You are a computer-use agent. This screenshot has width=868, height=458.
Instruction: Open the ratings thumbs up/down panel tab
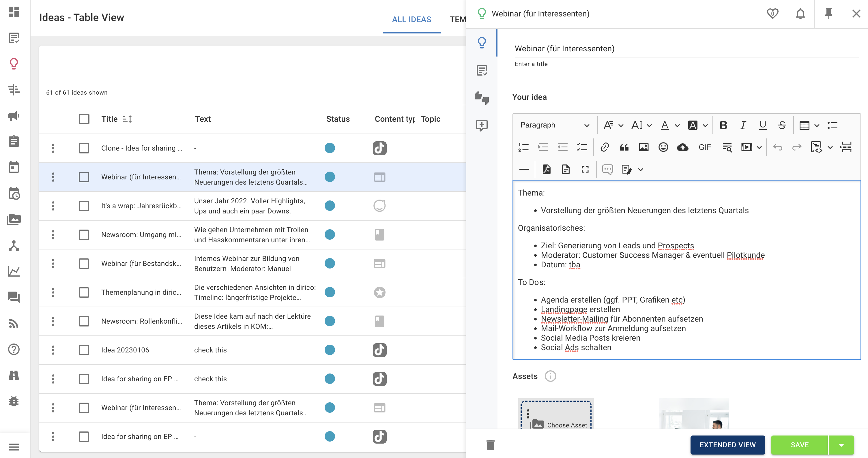tap(482, 98)
